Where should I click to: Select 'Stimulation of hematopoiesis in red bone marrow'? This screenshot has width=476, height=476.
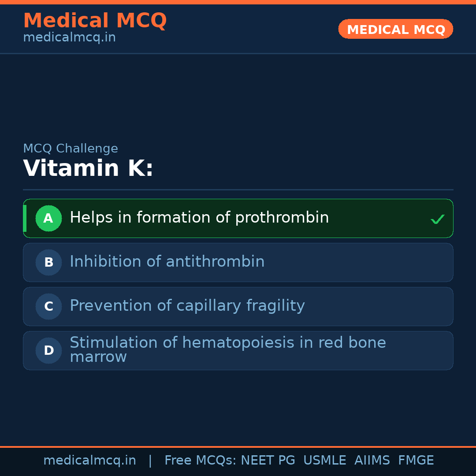click(x=227, y=350)
